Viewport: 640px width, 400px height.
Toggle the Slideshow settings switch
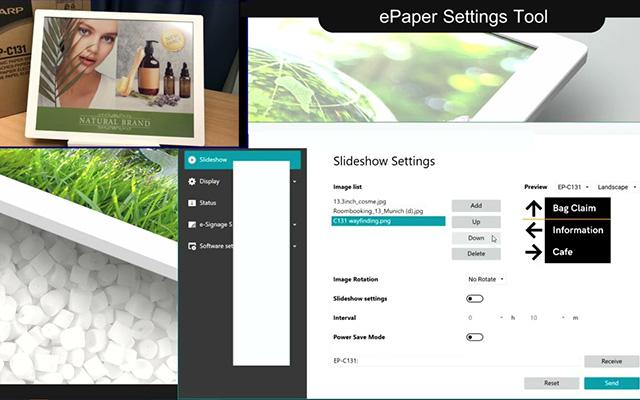[x=474, y=299]
